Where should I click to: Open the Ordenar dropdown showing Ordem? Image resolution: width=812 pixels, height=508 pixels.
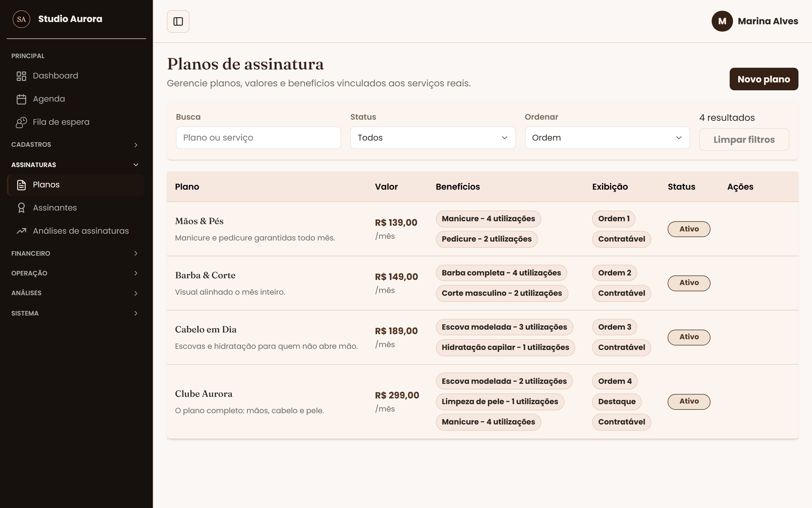tap(607, 138)
